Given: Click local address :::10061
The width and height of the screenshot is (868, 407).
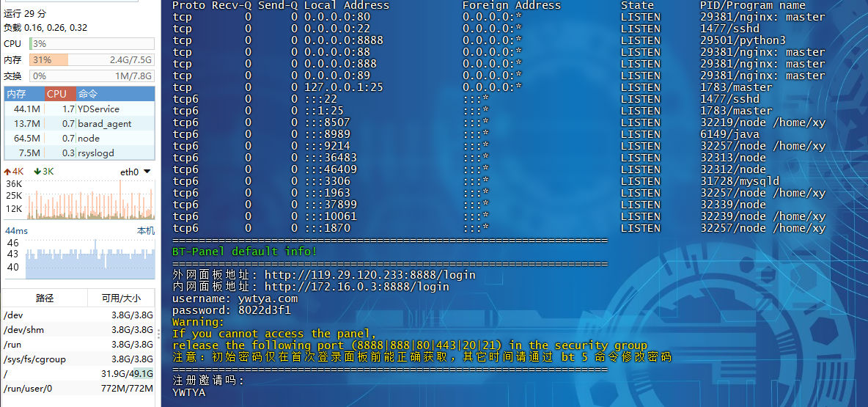Looking at the screenshot, I should coord(331,216).
